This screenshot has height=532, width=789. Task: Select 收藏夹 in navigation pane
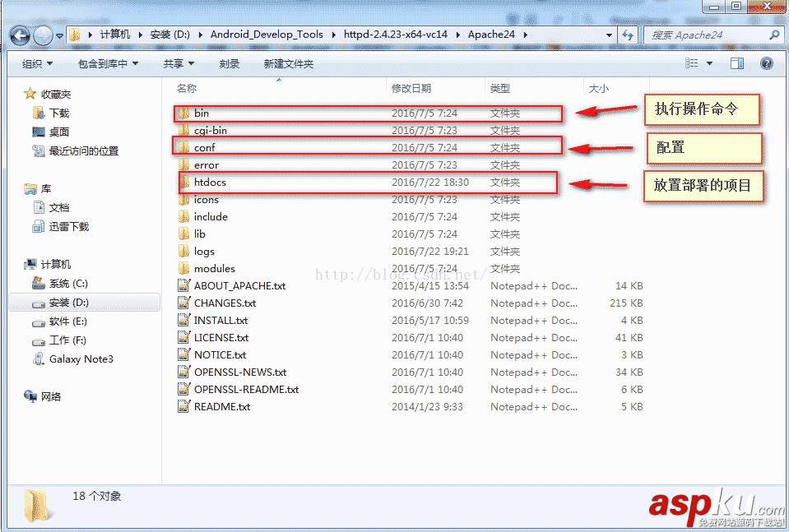tap(56, 94)
